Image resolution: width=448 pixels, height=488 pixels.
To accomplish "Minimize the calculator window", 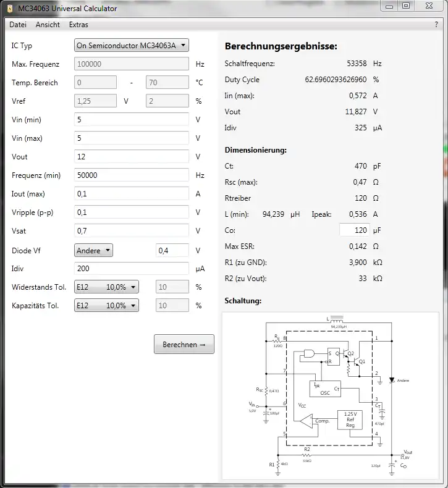I will point(389,6).
